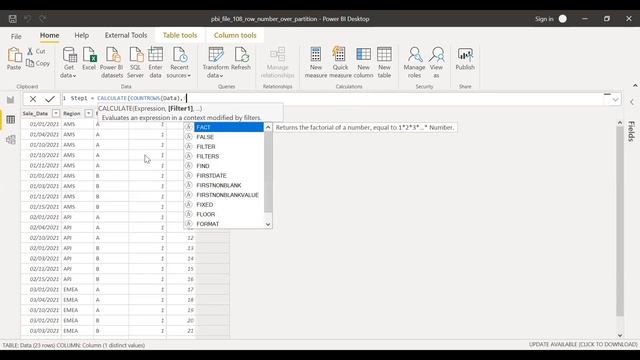The width and height of the screenshot is (640, 360).
Task: Create a New measure
Action: [316, 62]
